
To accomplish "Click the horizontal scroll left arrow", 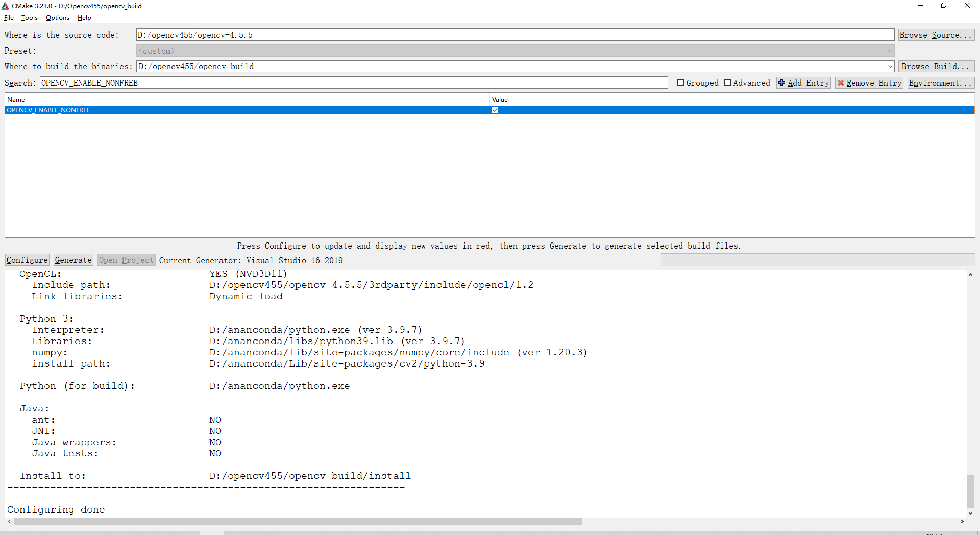I will 9,521.
